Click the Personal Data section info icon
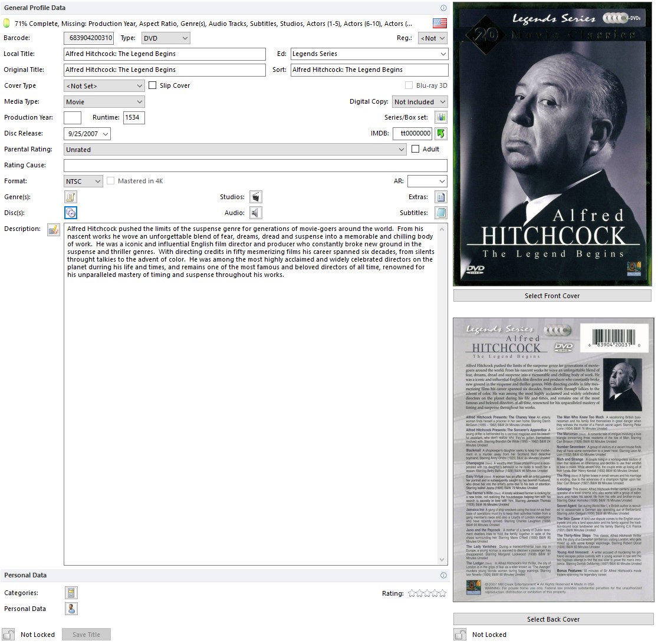658x644 pixels. tap(443, 575)
